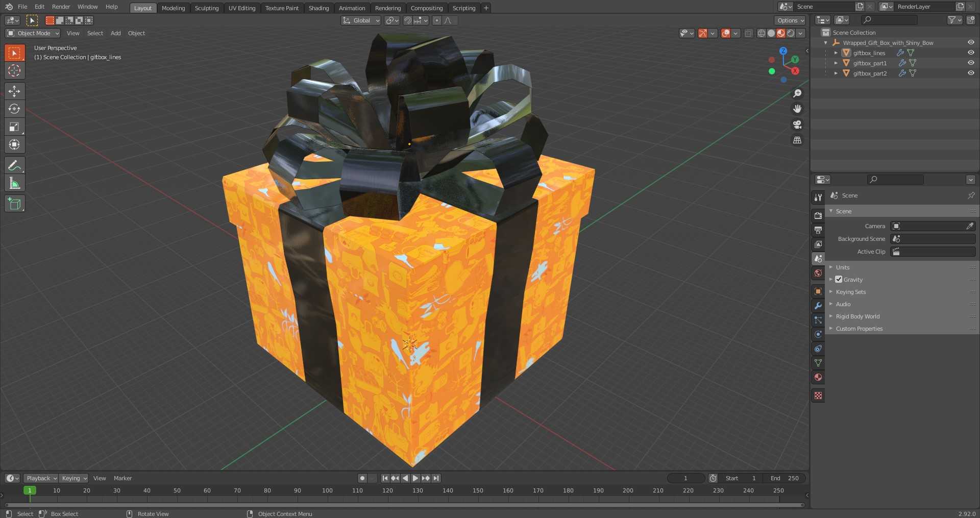Open the View Layer properties tab
980x518 pixels.
tap(818, 244)
